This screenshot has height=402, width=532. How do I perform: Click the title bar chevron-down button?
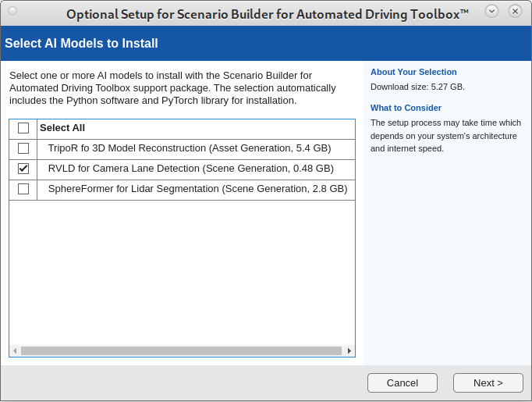[x=491, y=11]
